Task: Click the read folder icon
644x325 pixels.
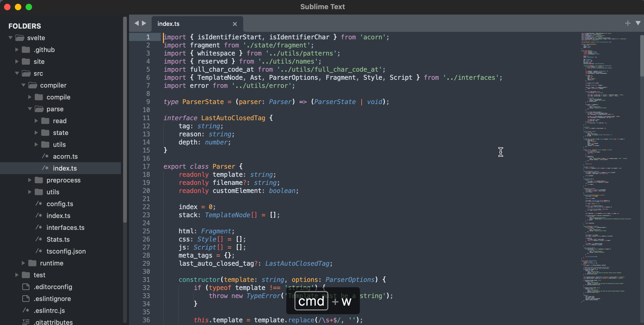Action: tap(45, 121)
